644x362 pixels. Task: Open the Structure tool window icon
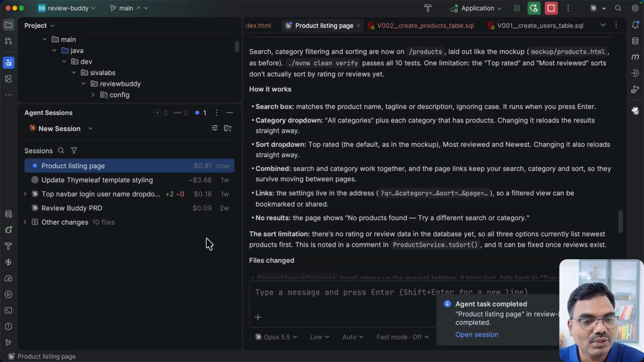tap(8, 79)
